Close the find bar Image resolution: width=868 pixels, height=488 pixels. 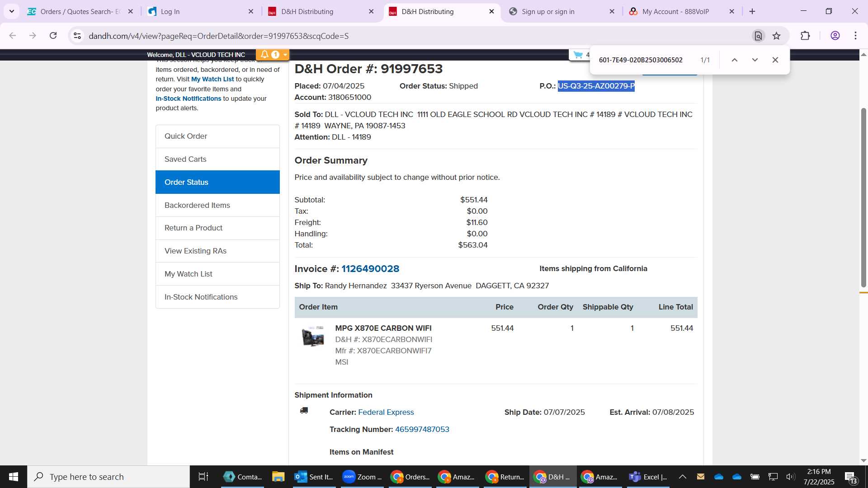(775, 60)
